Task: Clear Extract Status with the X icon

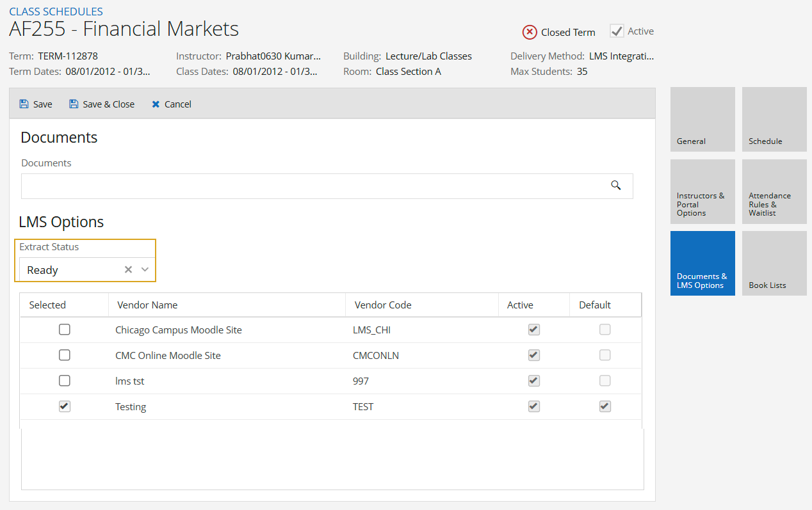Action: click(128, 270)
